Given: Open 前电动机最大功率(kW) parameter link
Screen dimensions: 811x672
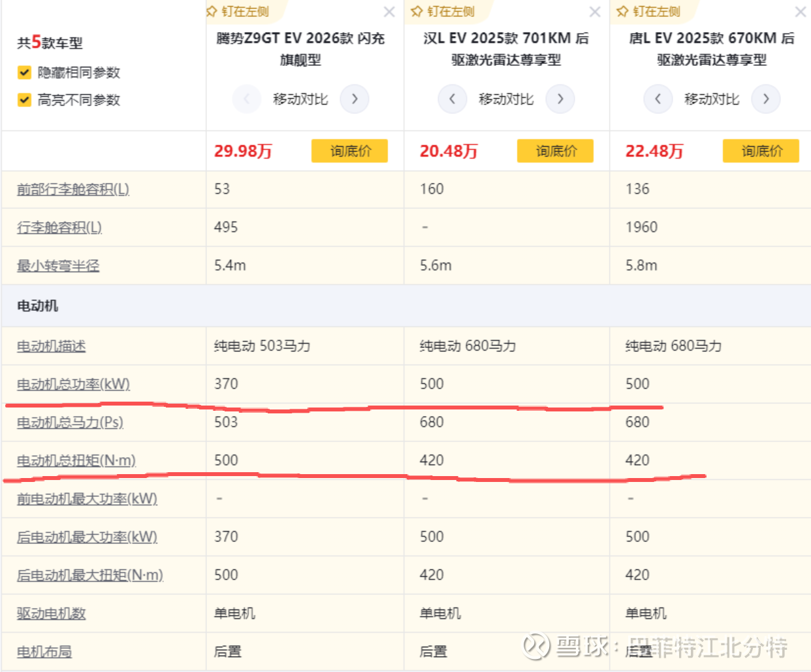Looking at the screenshot, I should 87,499.
